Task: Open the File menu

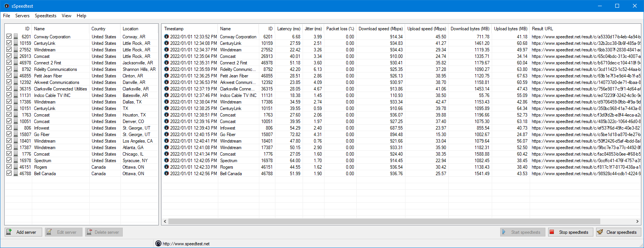Action: click(7, 16)
